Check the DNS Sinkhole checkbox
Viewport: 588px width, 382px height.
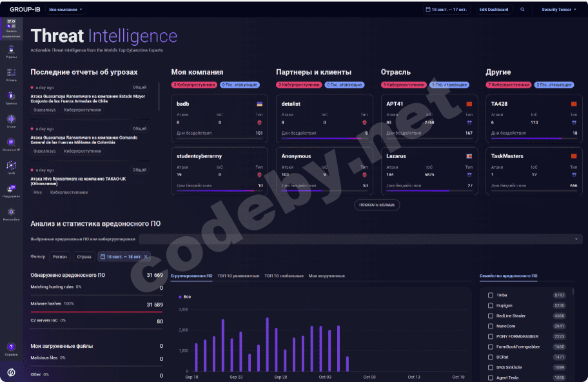pos(491,367)
